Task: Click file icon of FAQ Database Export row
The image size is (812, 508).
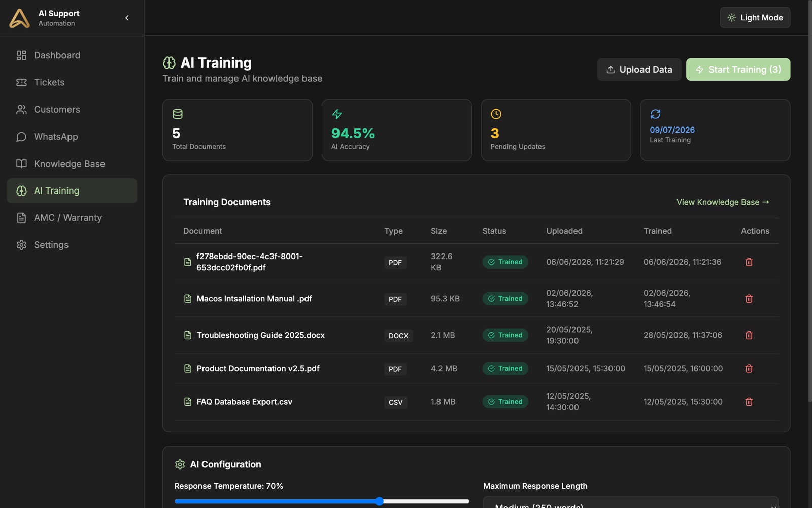Action: tap(188, 402)
